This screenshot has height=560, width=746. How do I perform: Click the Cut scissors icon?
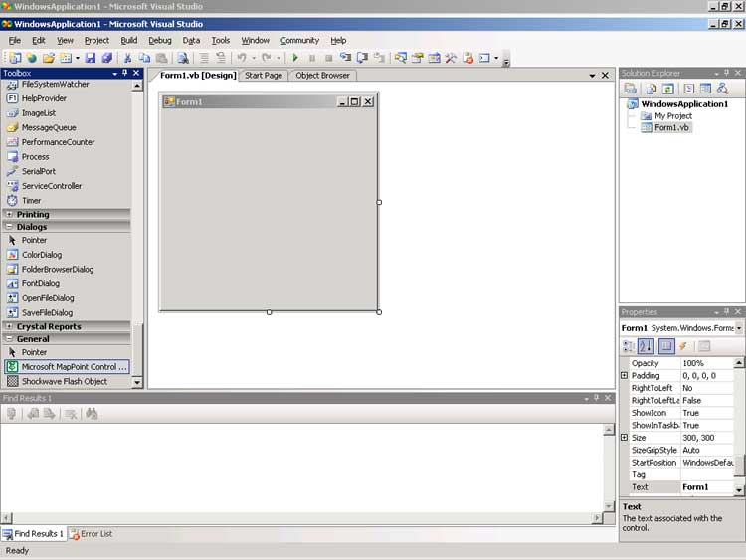coord(127,58)
